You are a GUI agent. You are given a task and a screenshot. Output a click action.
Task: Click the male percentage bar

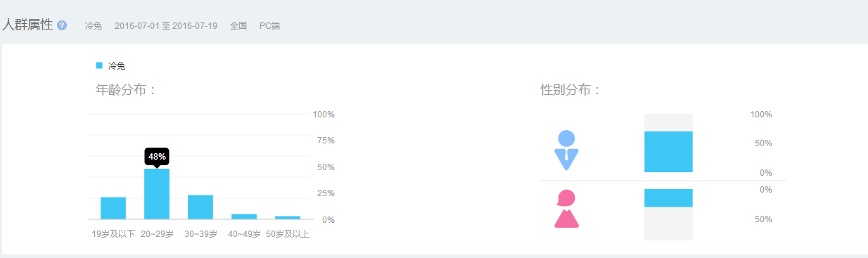[668, 152]
